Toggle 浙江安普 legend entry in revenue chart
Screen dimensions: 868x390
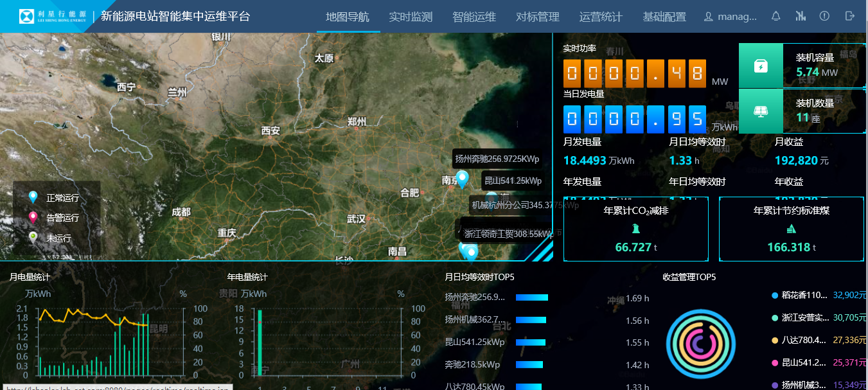801,317
